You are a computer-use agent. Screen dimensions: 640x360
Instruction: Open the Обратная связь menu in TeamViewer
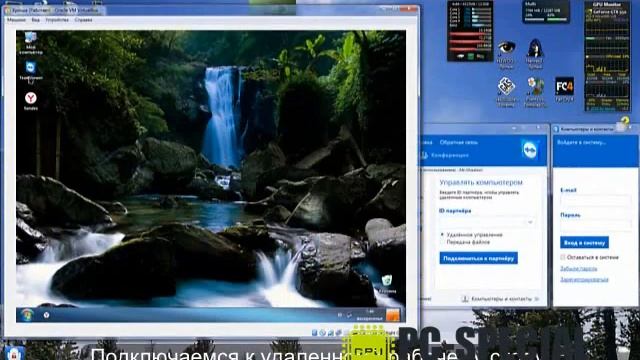pos(459,142)
